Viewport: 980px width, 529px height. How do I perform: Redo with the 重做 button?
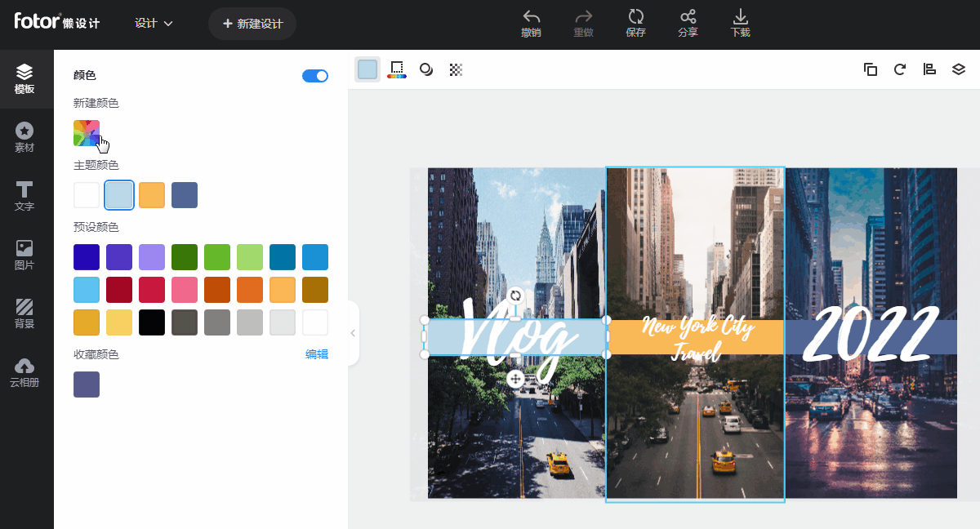(583, 24)
